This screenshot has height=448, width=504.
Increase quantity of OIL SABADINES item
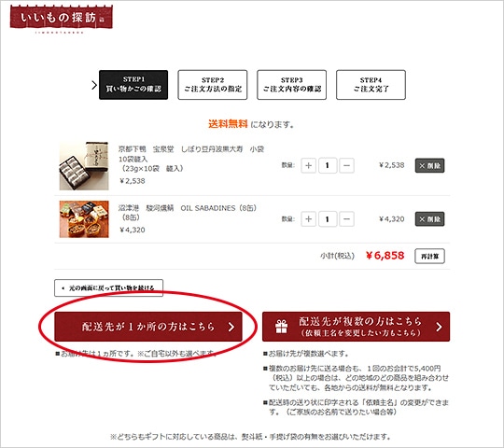click(x=308, y=219)
